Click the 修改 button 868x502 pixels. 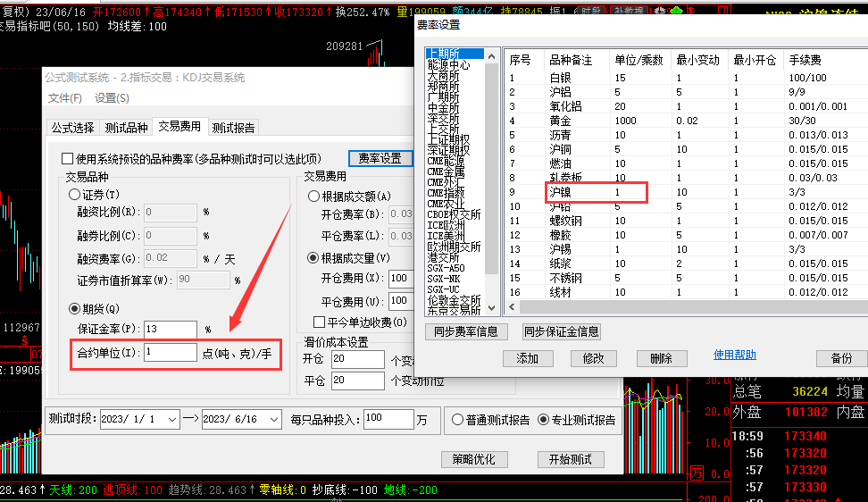(x=594, y=359)
